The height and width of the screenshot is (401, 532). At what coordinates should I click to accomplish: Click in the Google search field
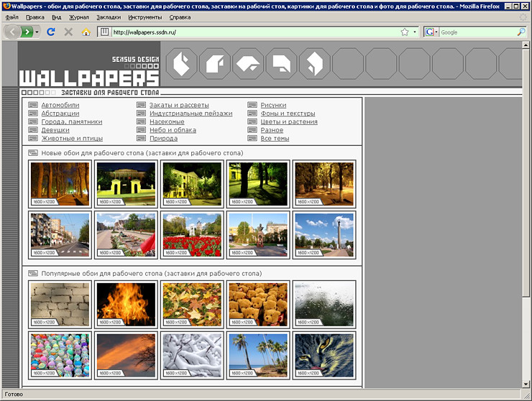coord(474,32)
